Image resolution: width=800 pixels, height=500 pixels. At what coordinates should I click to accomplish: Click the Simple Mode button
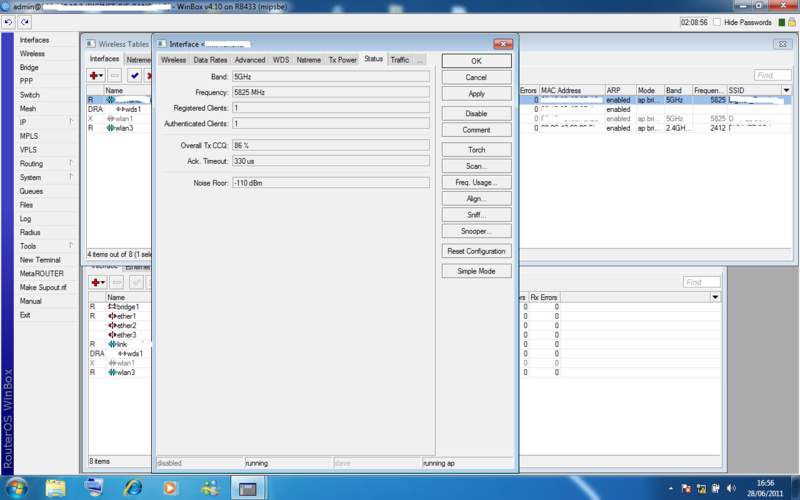476,271
